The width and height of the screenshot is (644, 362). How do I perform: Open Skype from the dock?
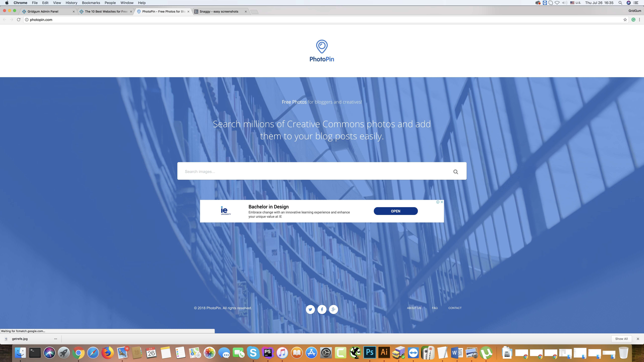(x=253, y=353)
